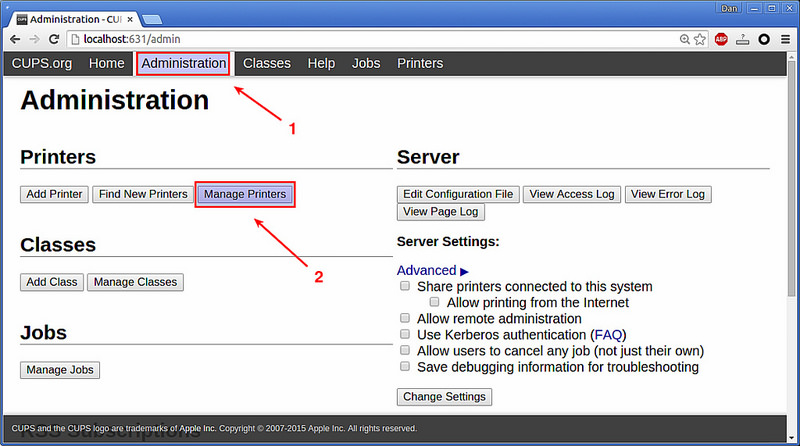Image resolution: width=800 pixels, height=446 pixels.
Task: Click the Manage Printers button
Action: tap(245, 194)
